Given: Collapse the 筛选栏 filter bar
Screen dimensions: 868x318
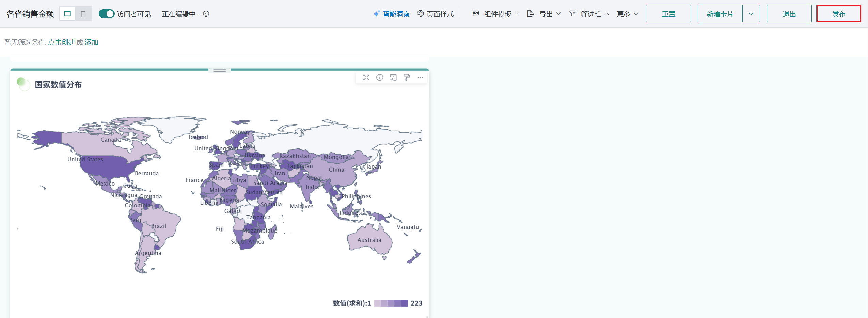Looking at the screenshot, I should click(589, 14).
